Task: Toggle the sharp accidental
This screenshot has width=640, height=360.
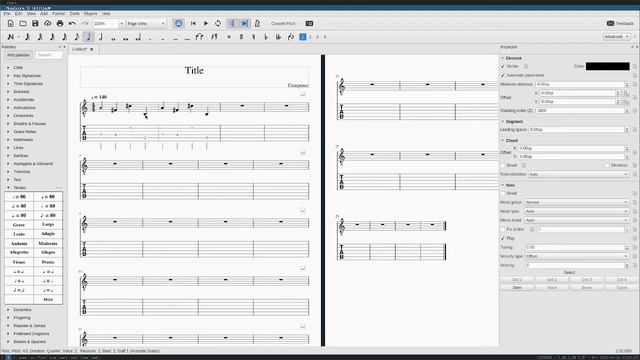Action: coord(241,37)
